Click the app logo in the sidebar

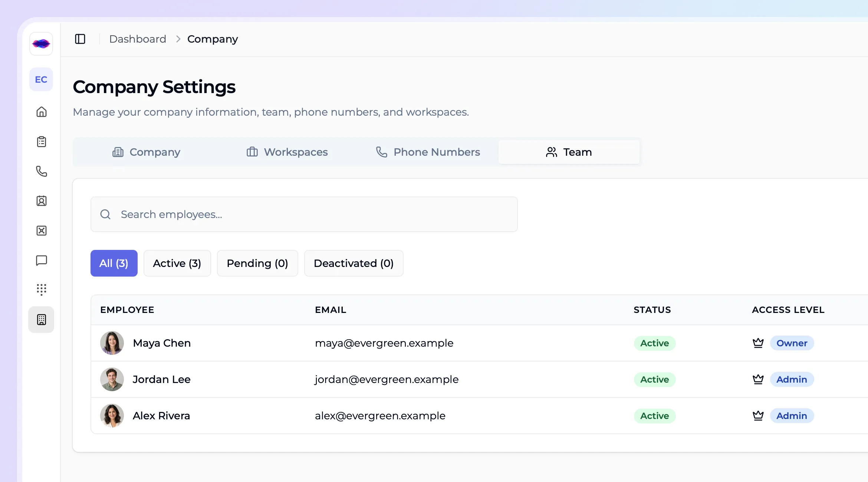[41, 44]
